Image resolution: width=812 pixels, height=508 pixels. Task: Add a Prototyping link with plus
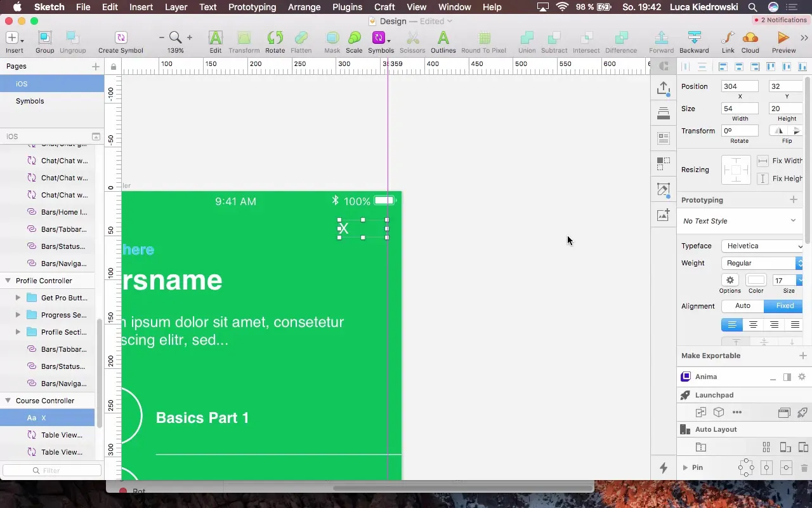[x=793, y=200]
